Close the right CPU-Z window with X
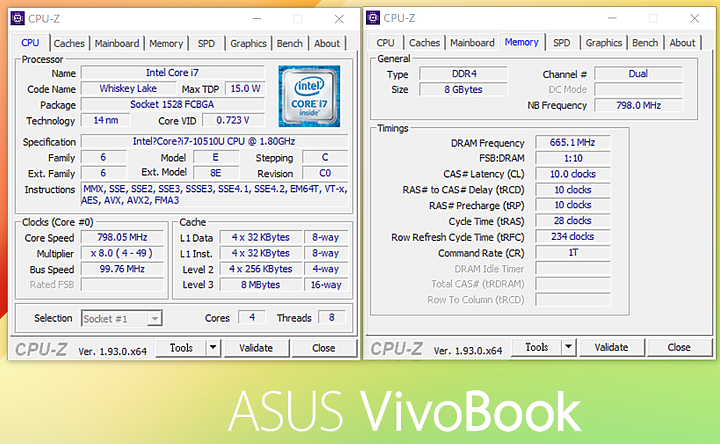This screenshot has width=720, height=444. click(695, 18)
